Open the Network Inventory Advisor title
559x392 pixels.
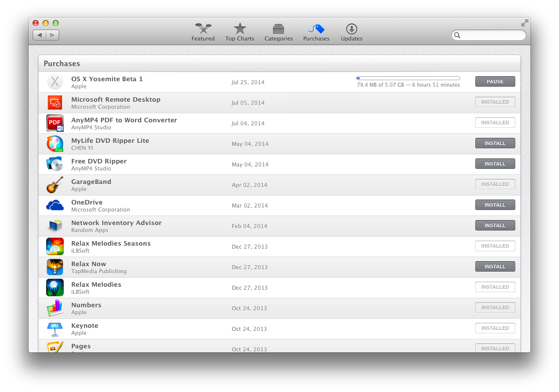(116, 223)
